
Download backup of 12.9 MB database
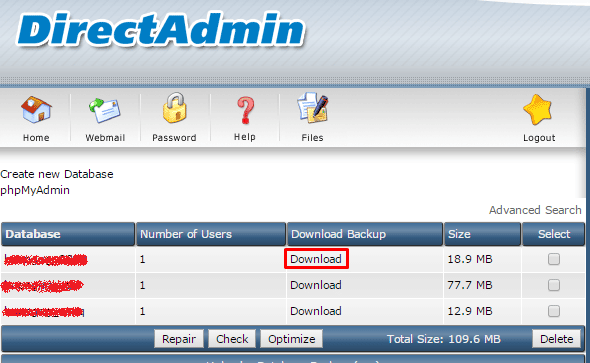pos(316,311)
